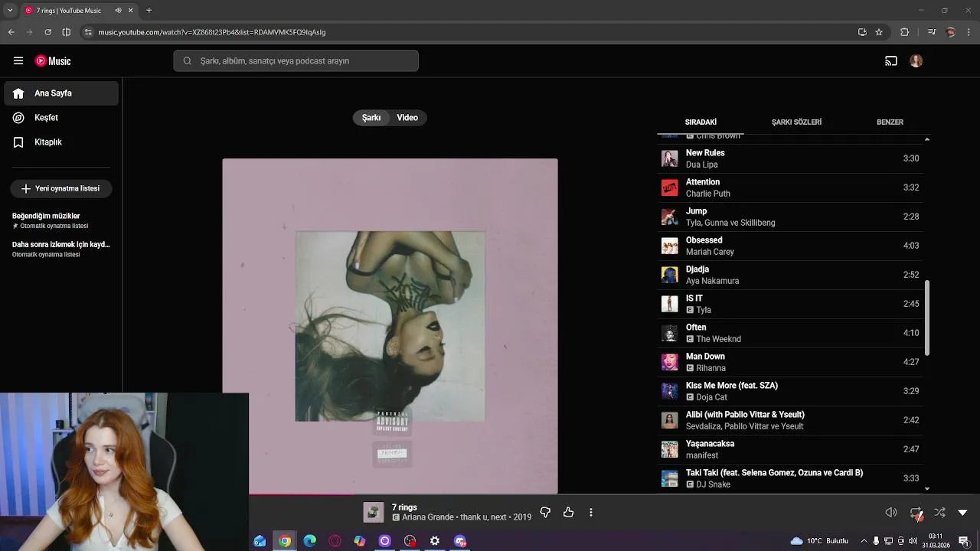Play Obsessed by Mariah Carey
This screenshot has height=551, width=980.
[790, 246]
